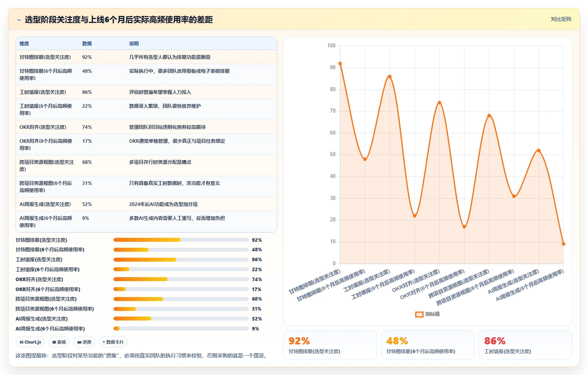Image resolution: width=588 pixels, height=375 pixels.
Task: Click the chart data point at value 74
Action: [440, 103]
